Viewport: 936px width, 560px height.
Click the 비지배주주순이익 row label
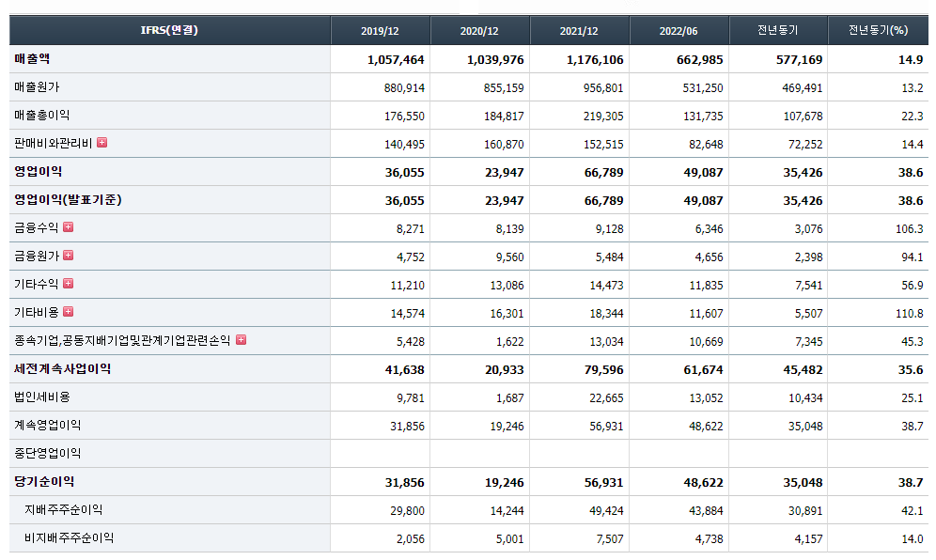70,537
